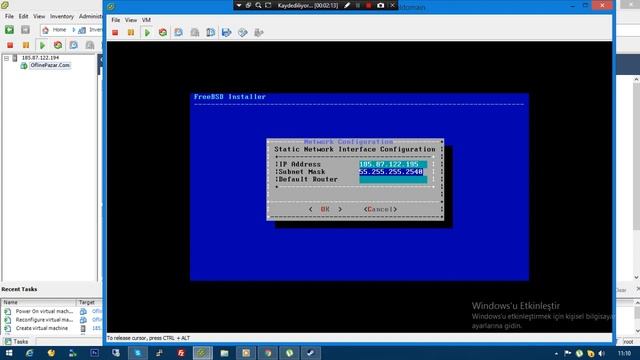Open File menu in vSphere Client
The height and width of the screenshot is (360, 640).
coord(9,16)
